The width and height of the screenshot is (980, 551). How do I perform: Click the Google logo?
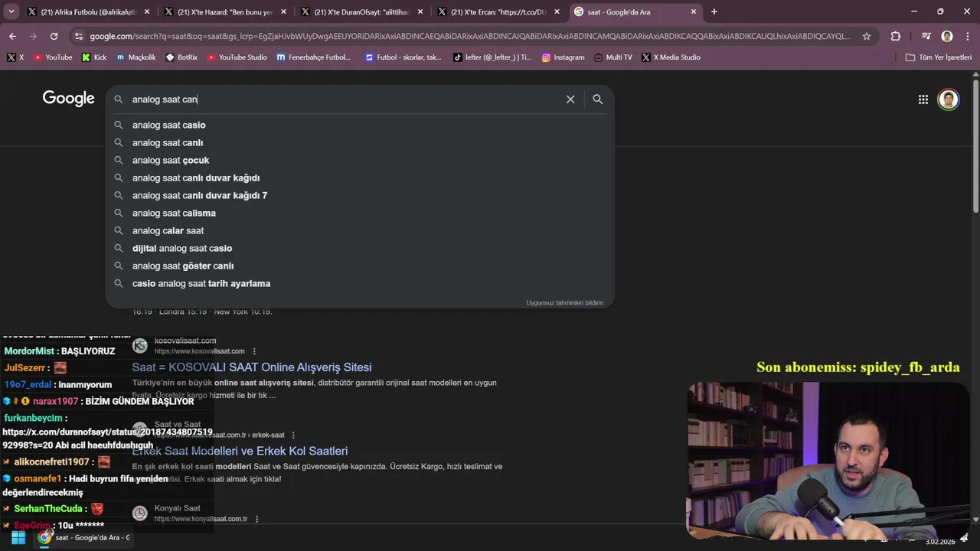pyautogui.click(x=68, y=99)
